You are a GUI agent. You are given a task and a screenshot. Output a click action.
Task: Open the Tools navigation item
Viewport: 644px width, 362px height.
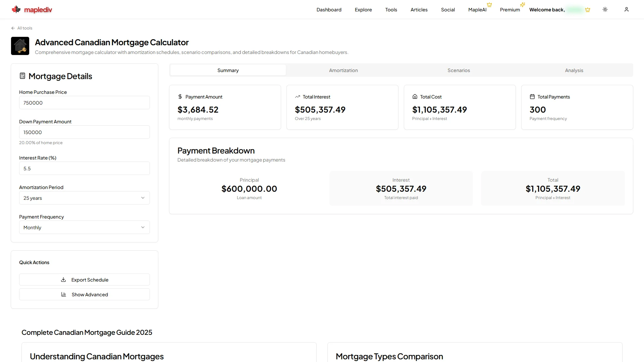point(391,10)
